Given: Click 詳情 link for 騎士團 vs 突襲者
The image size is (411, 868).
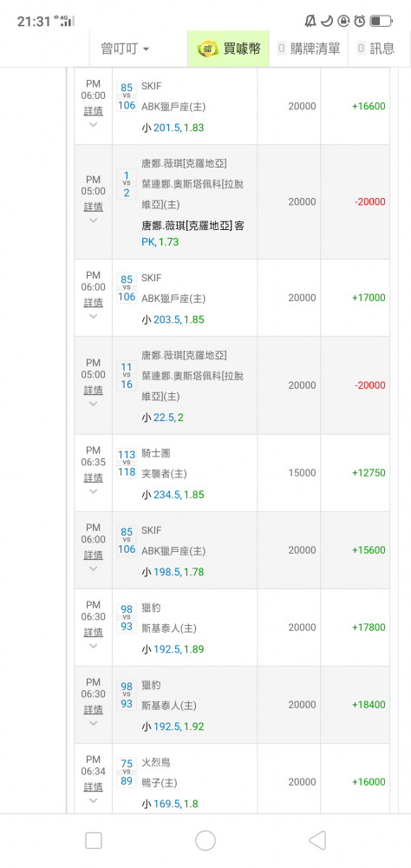Looking at the screenshot, I should (93, 477).
